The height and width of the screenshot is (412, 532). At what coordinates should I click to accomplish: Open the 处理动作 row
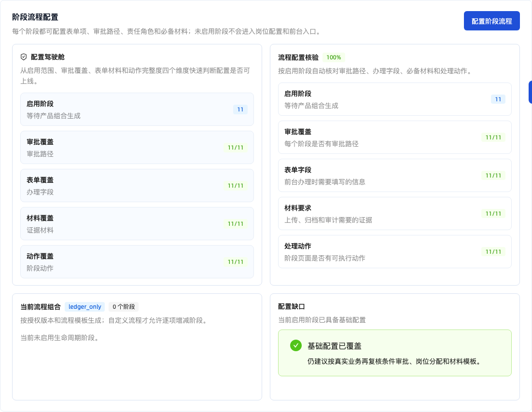[394, 252]
